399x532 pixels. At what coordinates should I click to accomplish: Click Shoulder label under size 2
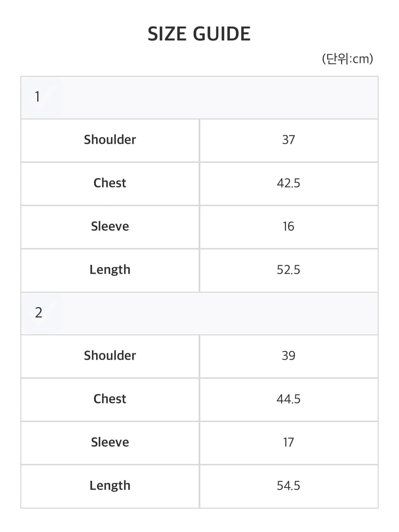110,356
